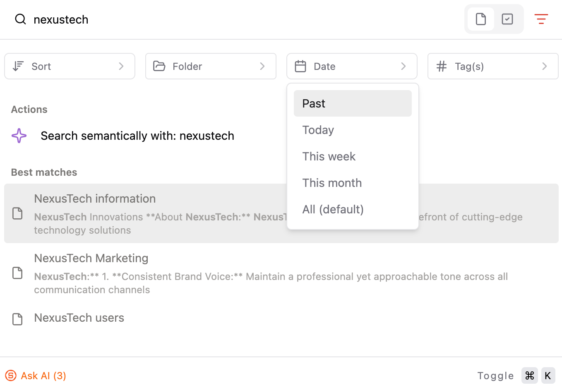
Task: Click the K key shortcut badge
Action: [x=548, y=375]
